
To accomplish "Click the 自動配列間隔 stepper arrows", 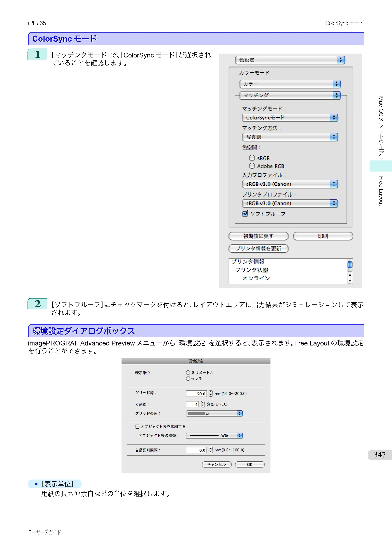I will coord(211,450).
